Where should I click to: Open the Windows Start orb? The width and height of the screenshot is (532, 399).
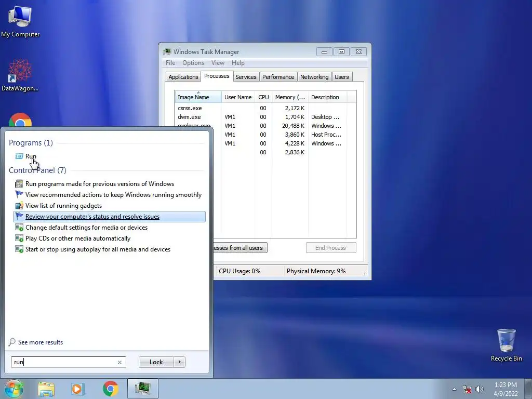point(14,389)
